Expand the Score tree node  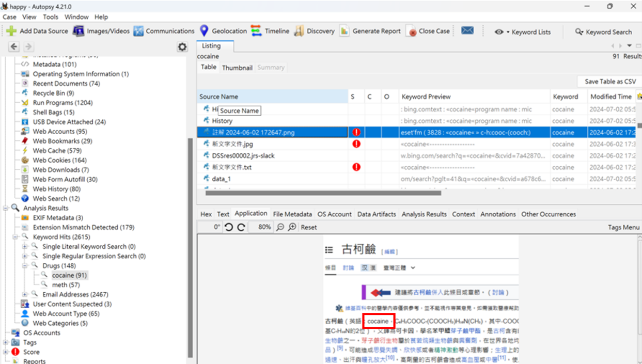click(x=6, y=352)
